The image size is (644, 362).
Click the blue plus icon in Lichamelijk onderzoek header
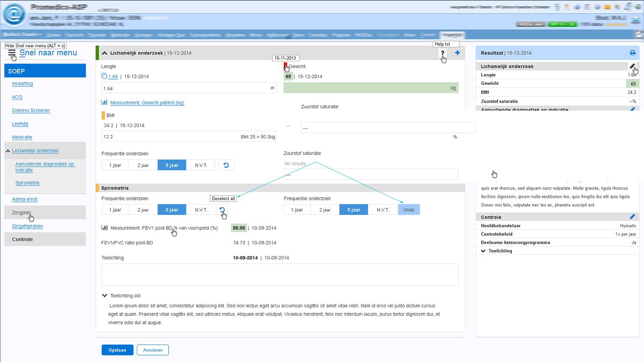(457, 53)
